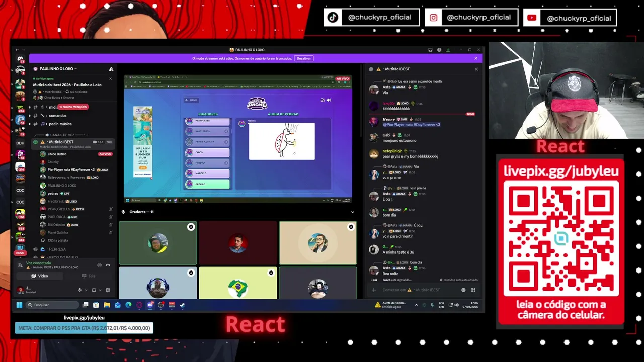Viewport: 644px width, 362px height.
Task: Launch Microsoft Edge from taskbar
Action: 128,305
